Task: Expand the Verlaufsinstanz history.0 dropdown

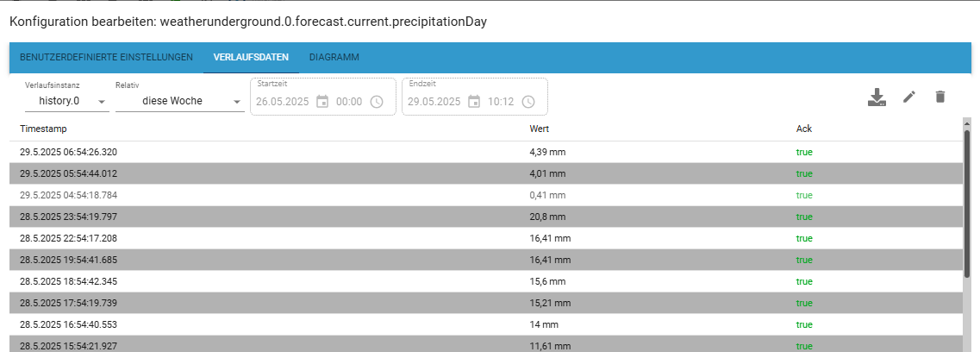Action: click(x=67, y=101)
